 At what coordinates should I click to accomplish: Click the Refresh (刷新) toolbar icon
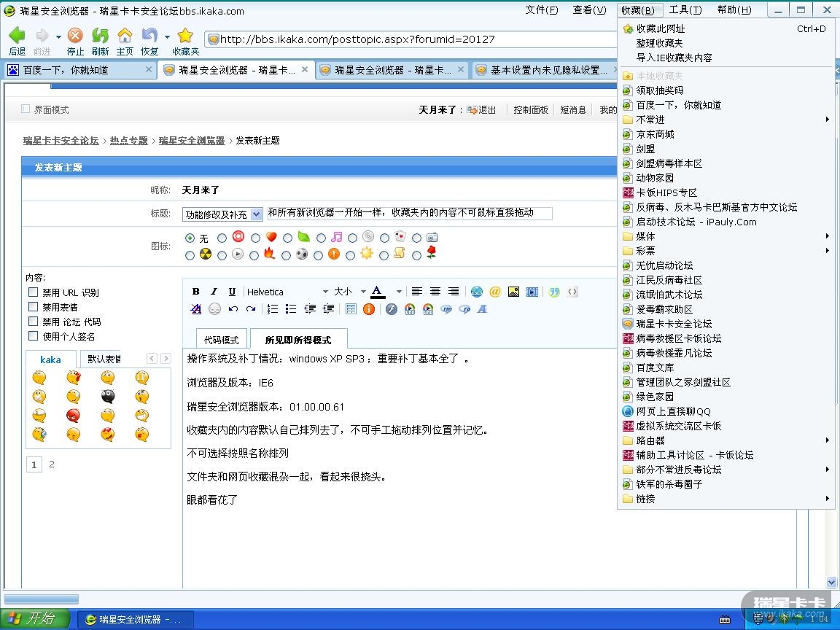(100, 35)
